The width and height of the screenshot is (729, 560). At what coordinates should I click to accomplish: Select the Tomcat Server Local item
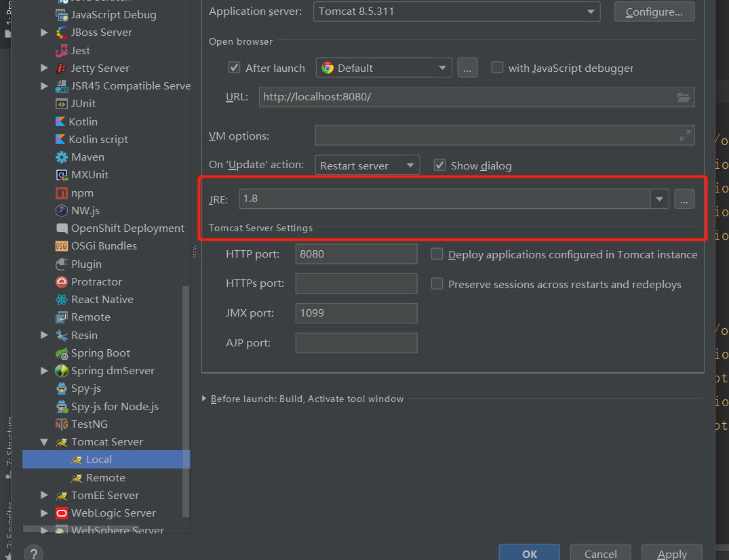click(106, 460)
